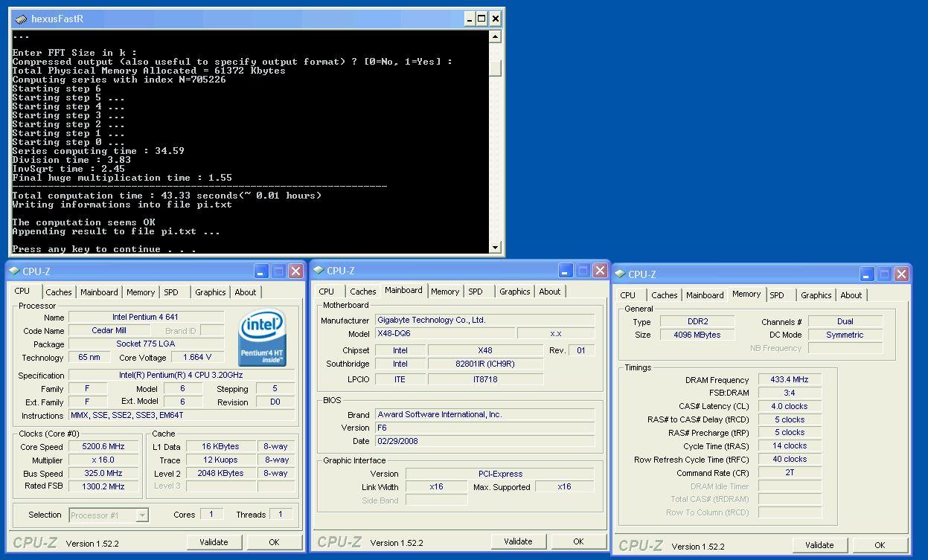Open Mainboard tab in the right CPU-Z window
The image size is (928, 560).
tap(705, 295)
